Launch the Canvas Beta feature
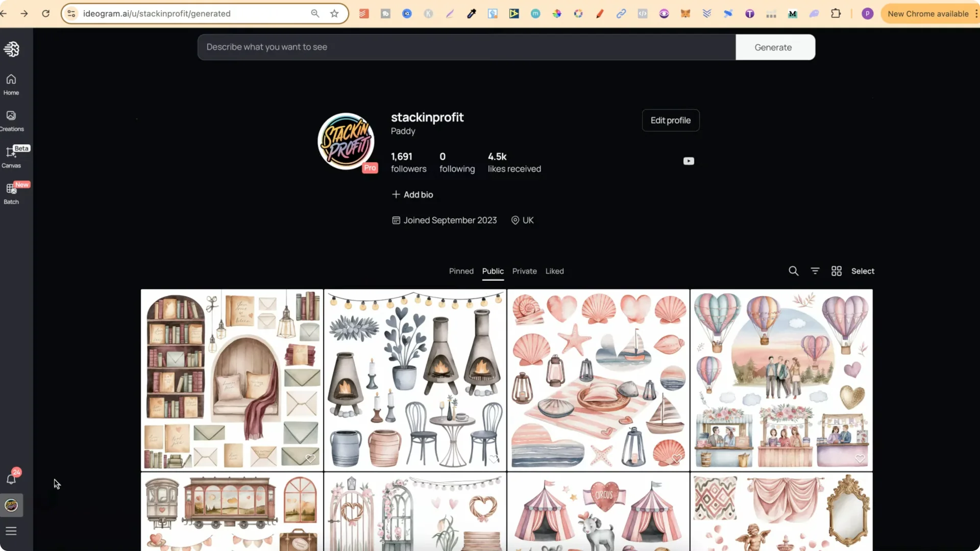This screenshot has width=980, height=551. tap(11, 156)
